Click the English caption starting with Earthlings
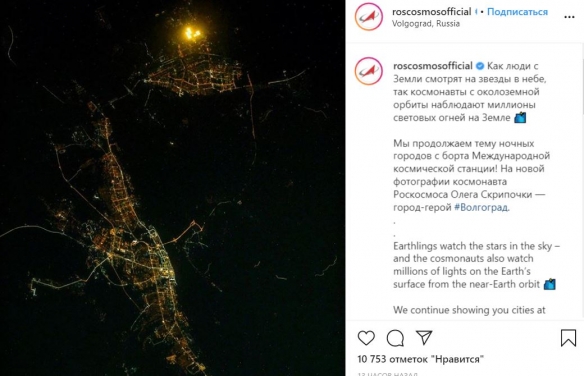Image resolution: width=584 pixels, height=376 pixels. [x=476, y=265]
